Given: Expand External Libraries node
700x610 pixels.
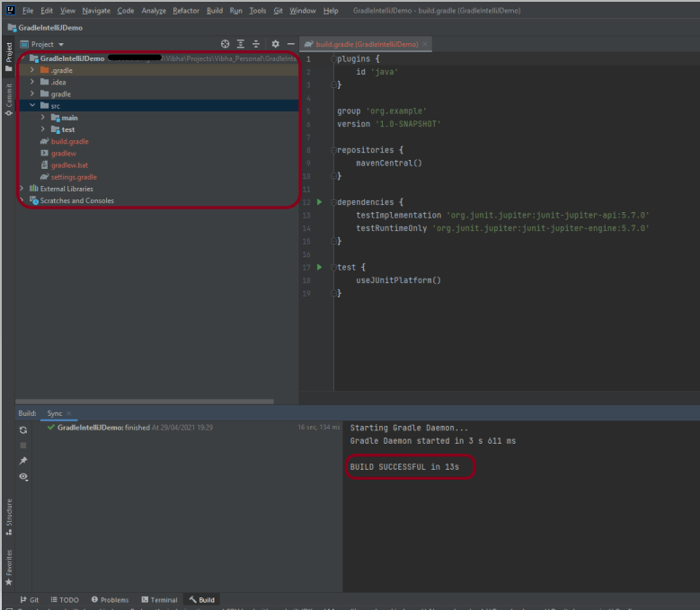Looking at the screenshot, I should (22, 189).
